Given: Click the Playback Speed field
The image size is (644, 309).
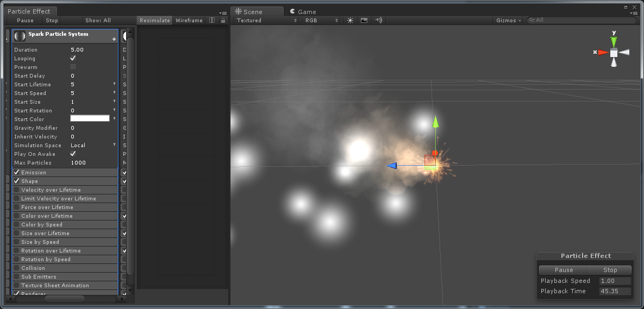Looking at the screenshot, I should [615, 281].
